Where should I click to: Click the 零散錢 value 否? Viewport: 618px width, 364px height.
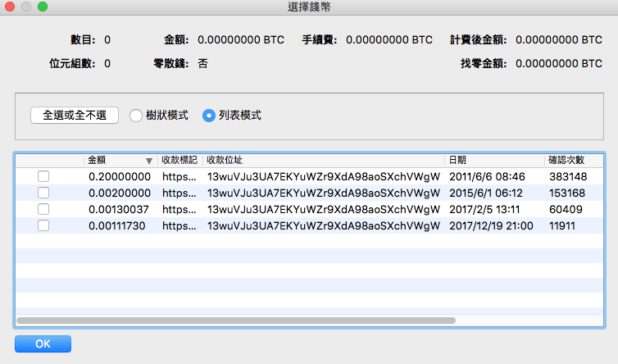coord(202,63)
